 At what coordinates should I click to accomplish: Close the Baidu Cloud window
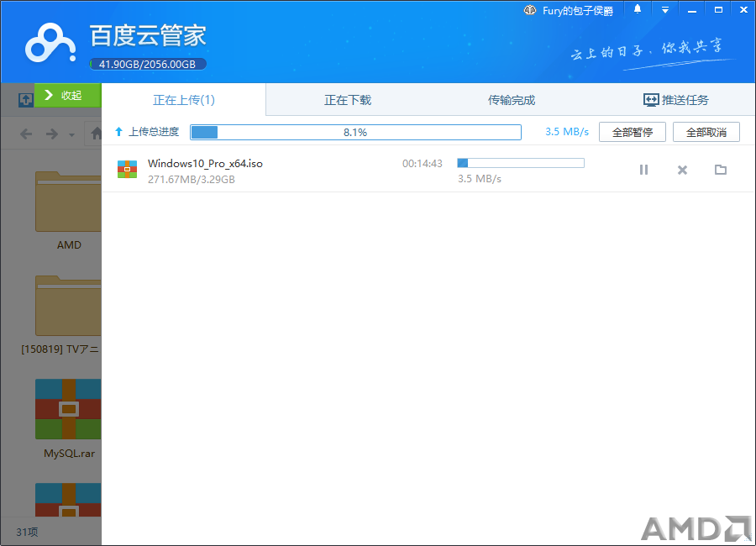tap(743, 10)
